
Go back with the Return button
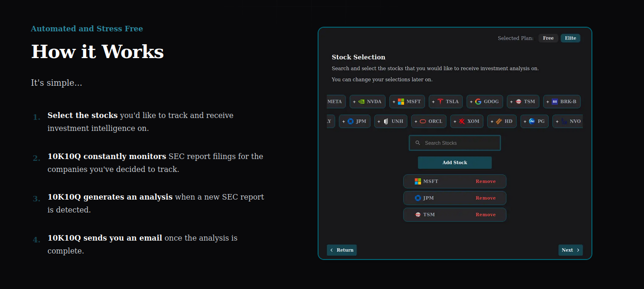(342, 250)
